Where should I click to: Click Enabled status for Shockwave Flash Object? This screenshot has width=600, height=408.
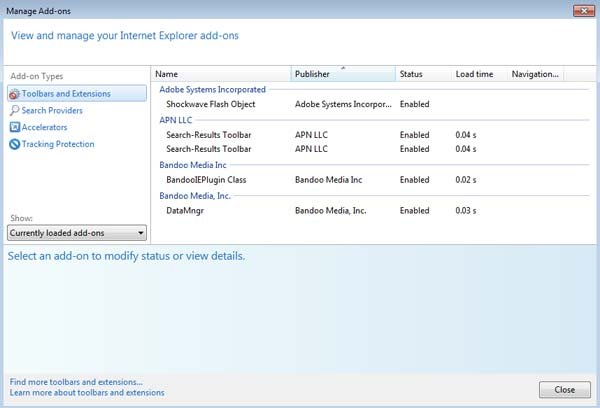[x=414, y=104]
